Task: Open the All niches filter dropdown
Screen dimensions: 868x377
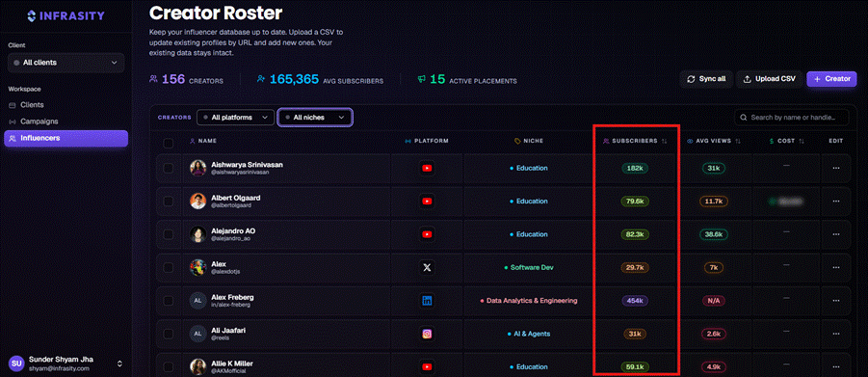Action: click(315, 118)
